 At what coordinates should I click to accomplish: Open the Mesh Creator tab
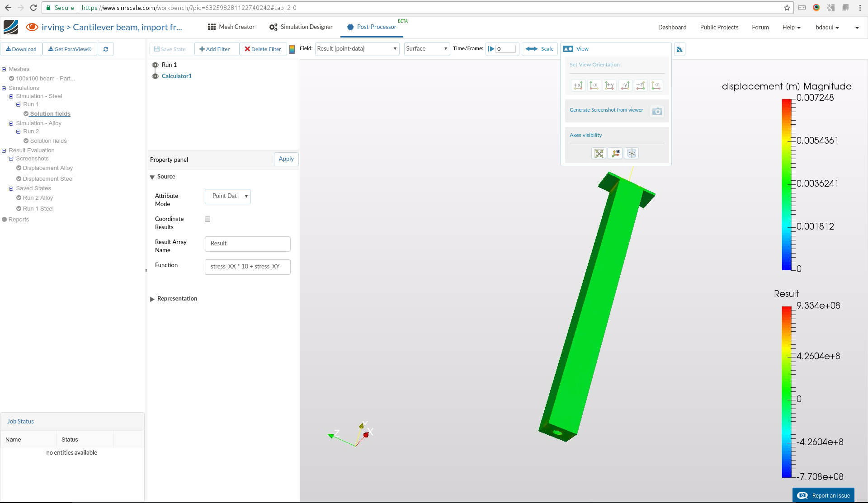[231, 27]
